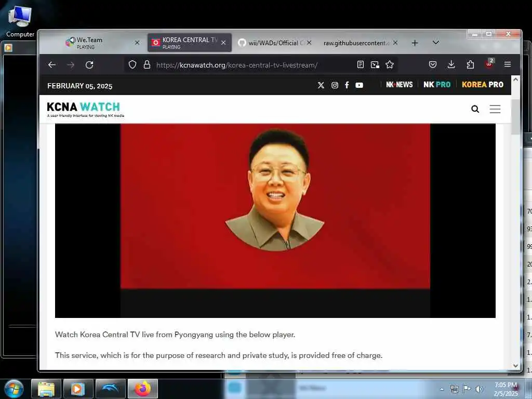Close the We.Team tab

(137, 43)
